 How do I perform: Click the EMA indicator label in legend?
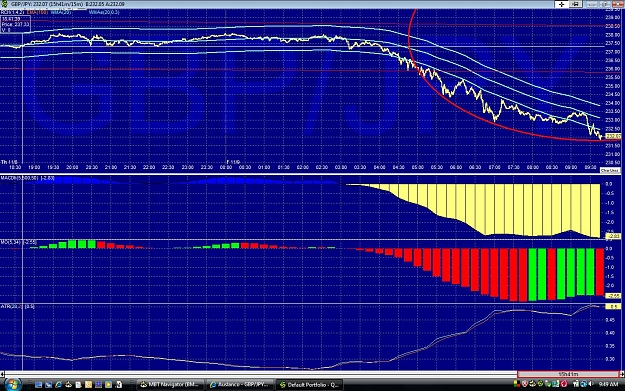37,13
